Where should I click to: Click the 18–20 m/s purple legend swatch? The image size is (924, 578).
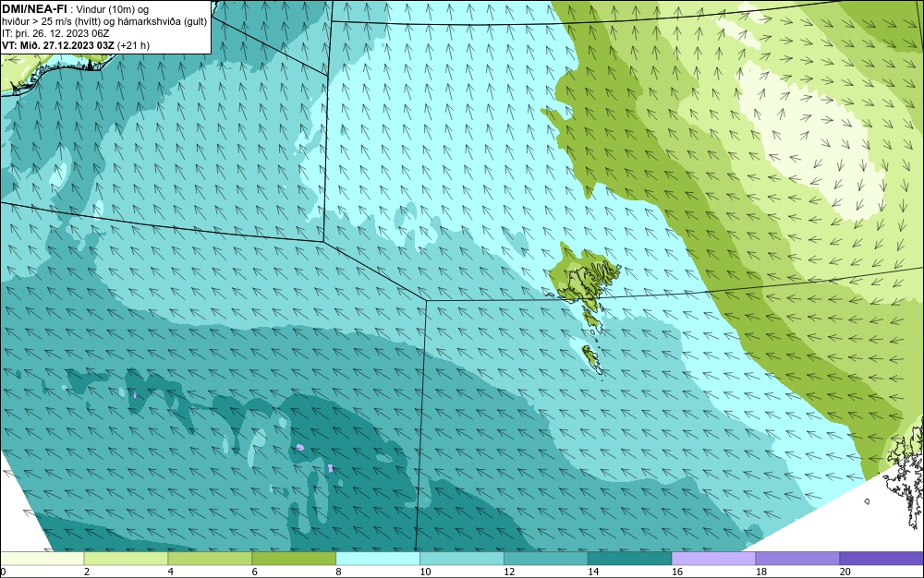click(x=798, y=559)
